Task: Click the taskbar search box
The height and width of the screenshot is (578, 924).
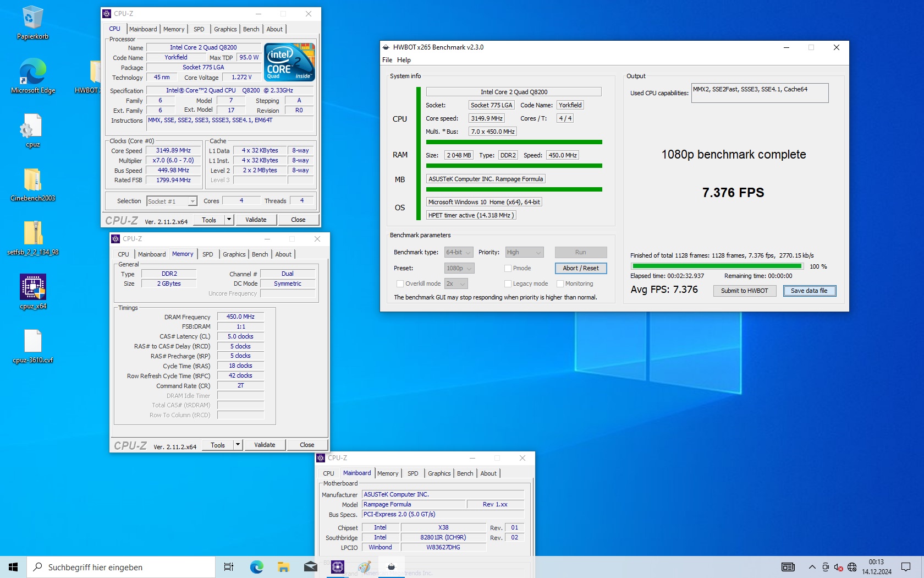Action: [121, 567]
